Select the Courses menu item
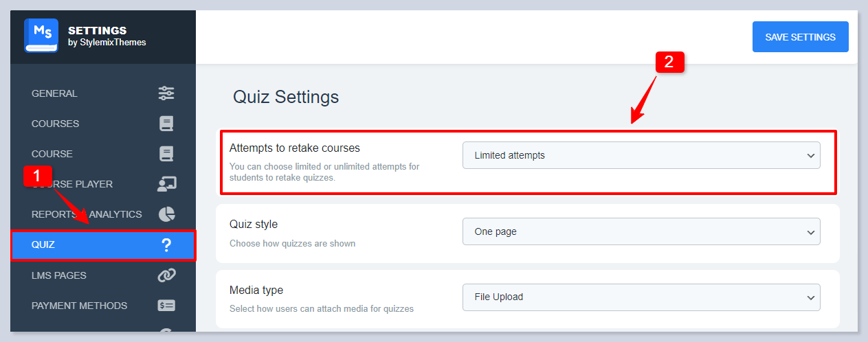The height and width of the screenshot is (342, 868). point(56,124)
